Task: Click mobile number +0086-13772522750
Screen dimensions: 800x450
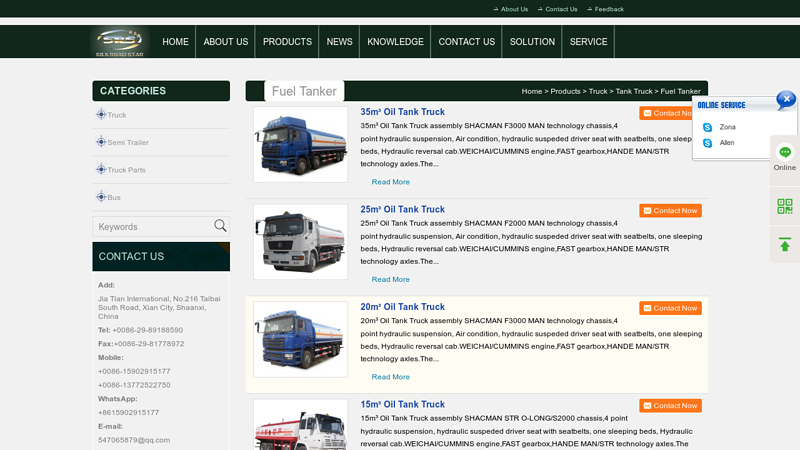Action: 134,385
